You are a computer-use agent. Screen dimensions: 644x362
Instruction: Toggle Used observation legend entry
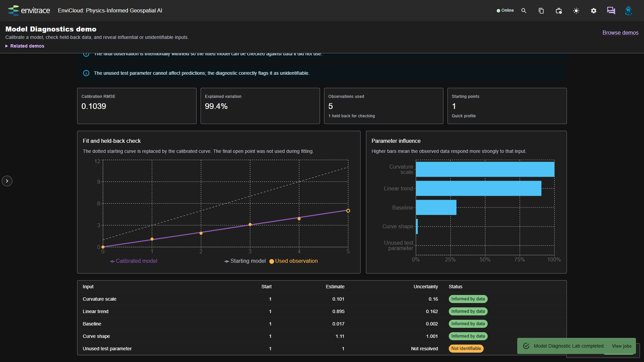[x=293, y=261]
